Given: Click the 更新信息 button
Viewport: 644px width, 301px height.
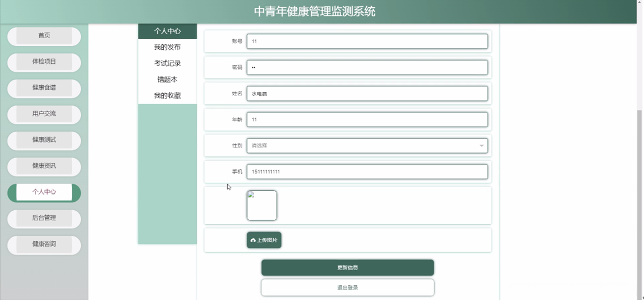Looking at the screenshot, I should pyautogui.click(x=347, y=268).
